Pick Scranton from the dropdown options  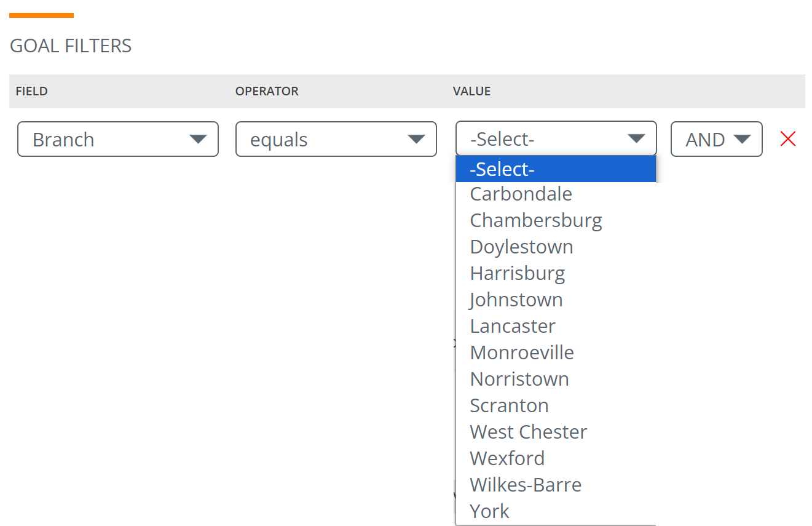[x=556, y=405]
